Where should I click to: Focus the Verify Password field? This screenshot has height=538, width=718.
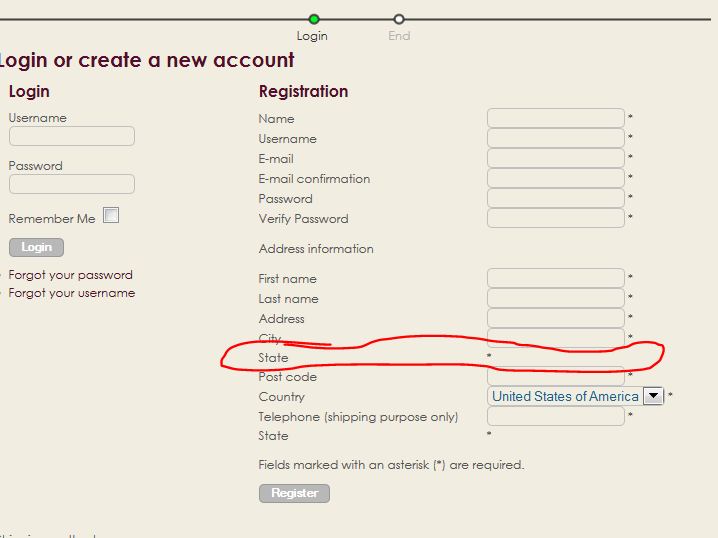(555, 218)
